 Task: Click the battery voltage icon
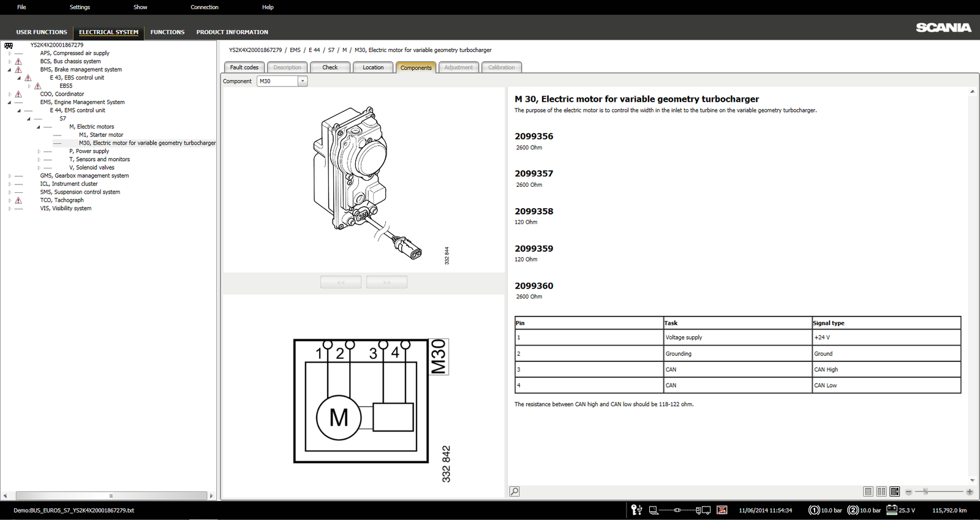click(892, 510)
